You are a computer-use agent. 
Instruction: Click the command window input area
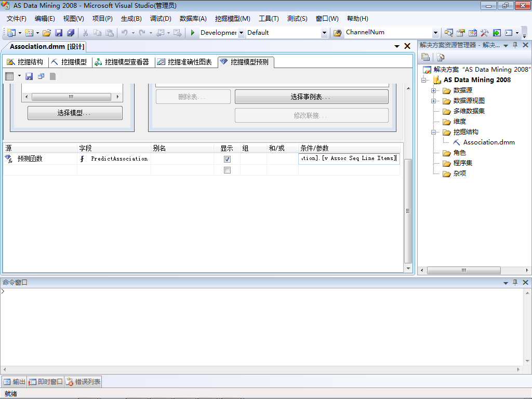click(262, 327)
